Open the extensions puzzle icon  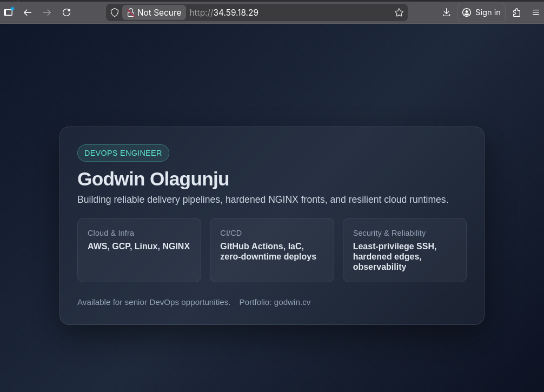click(x=516, y=12)
